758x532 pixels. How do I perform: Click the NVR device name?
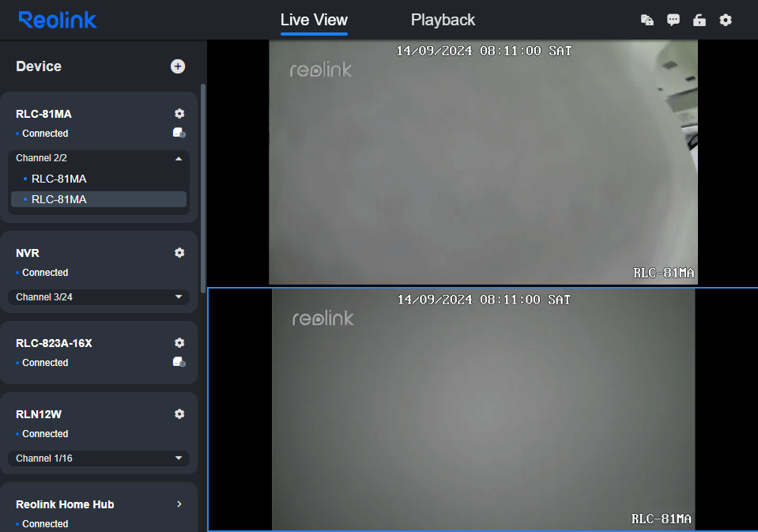click(x=28, y=253)
